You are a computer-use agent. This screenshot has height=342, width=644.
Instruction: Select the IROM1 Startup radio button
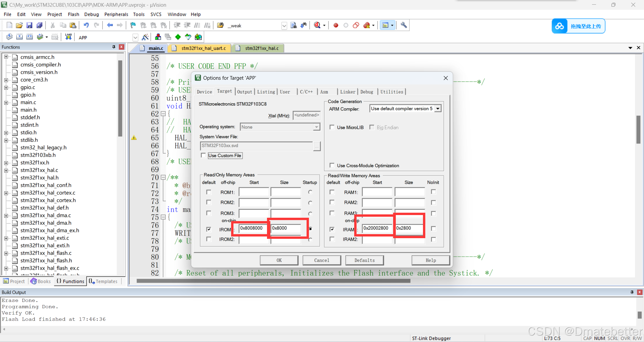click(x=310, y=229)
